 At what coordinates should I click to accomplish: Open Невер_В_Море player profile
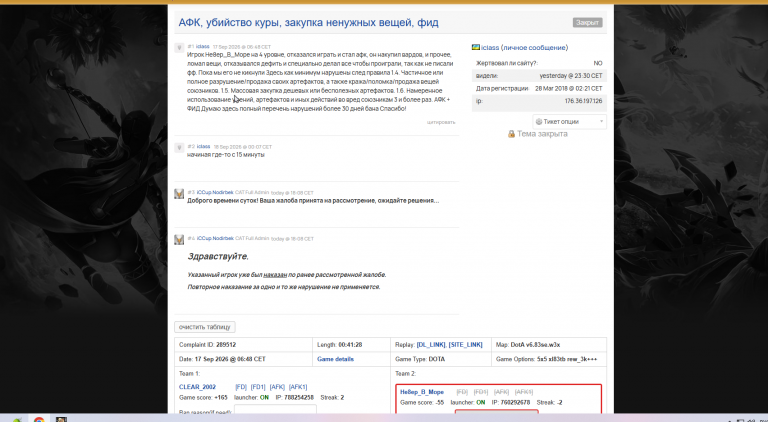pyautogui.click(x=422, y=392)
